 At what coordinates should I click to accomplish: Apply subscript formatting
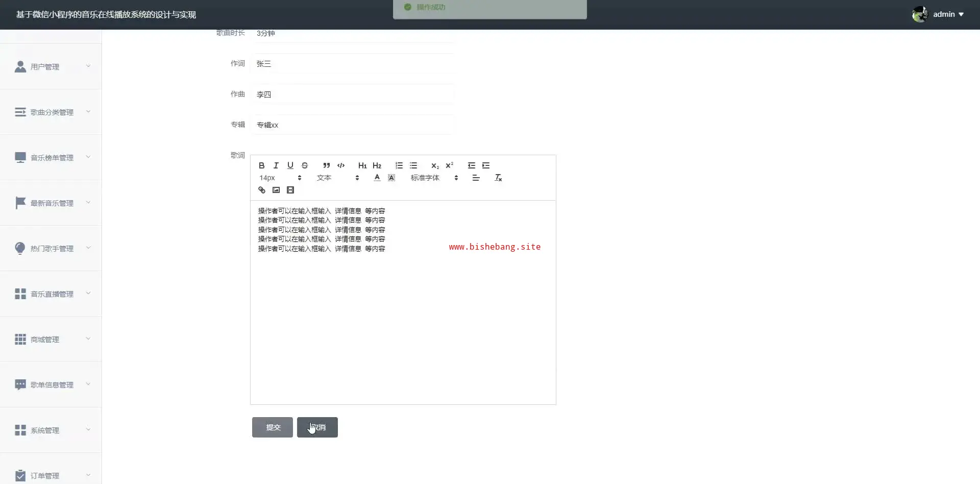(x=435, y=165)
